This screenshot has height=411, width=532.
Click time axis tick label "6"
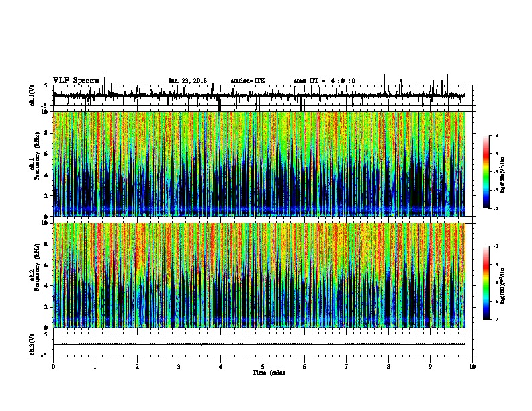[x=304, y=367]
